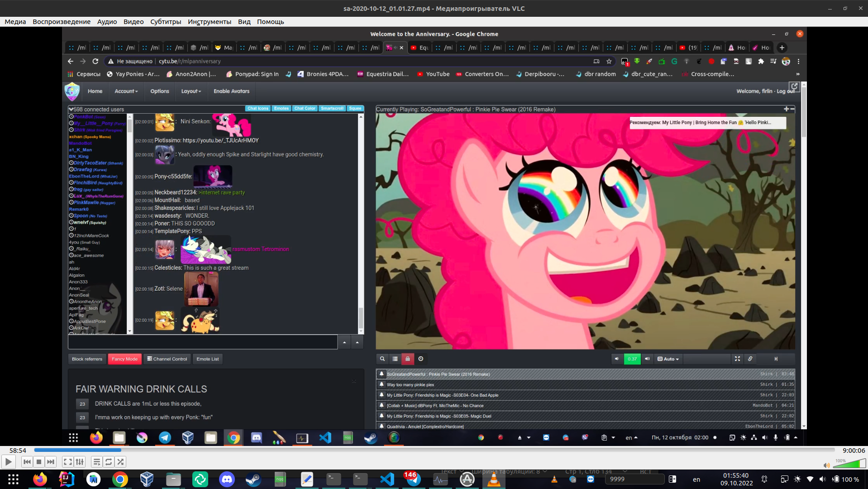868x489 pixels.
Task: Click the VLC seek progress bar
Action: 434,450
